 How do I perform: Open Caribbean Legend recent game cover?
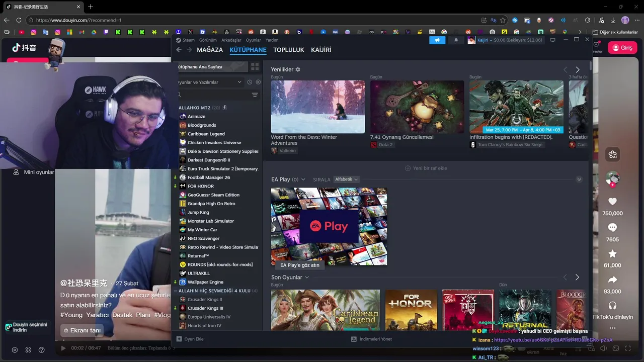click(x=326, y=310)
